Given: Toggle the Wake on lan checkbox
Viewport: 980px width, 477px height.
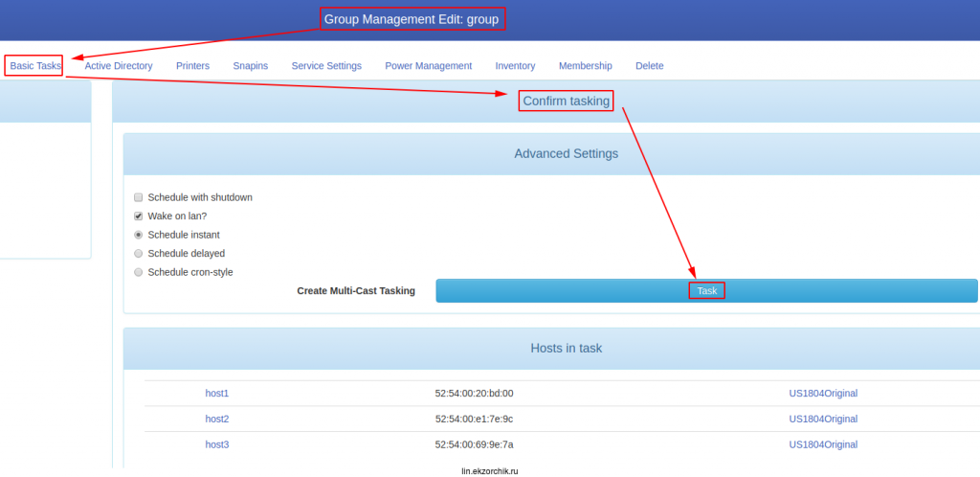Looking at the screenshot, I should pyautogui.click(x=139, y=216).
